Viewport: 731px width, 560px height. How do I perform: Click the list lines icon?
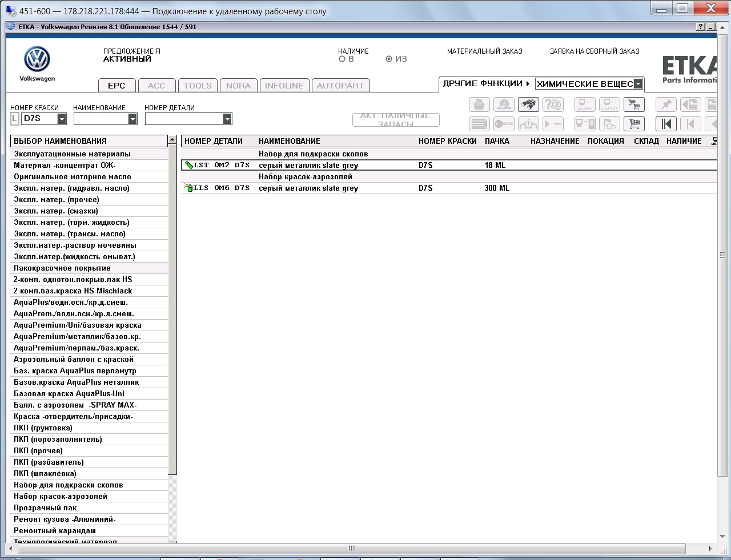tap(479, 124)
